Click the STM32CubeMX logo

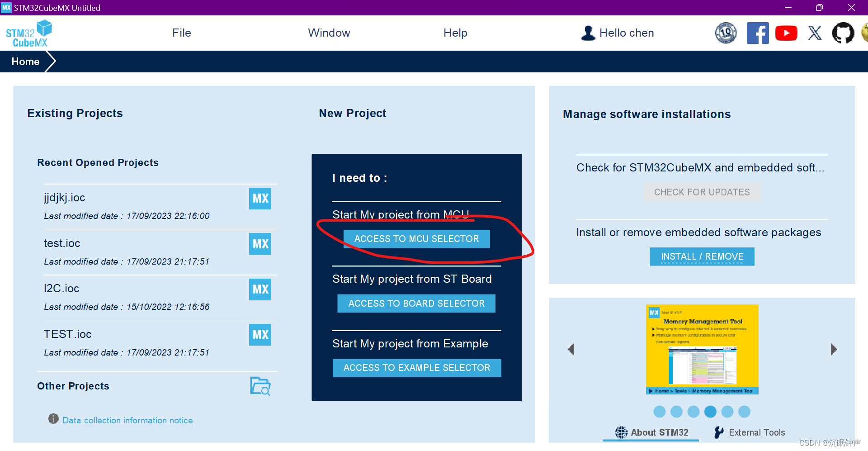tap(28, 33)
